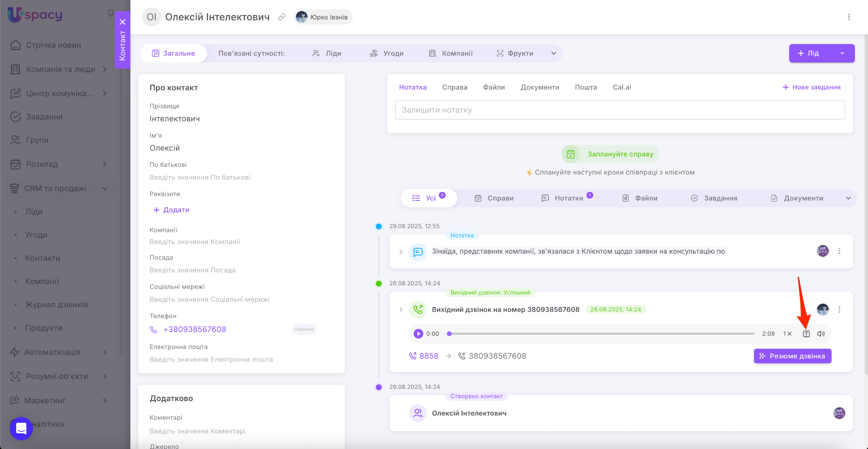Click the Резюме дзвінка button
868x449 pixels.
click(792, 356)
